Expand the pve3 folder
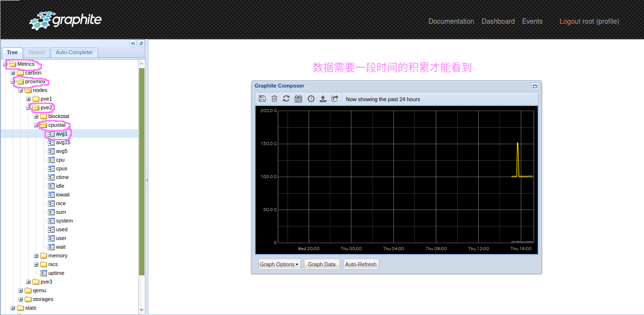This screenshot has width=644, height=315. 28,282
